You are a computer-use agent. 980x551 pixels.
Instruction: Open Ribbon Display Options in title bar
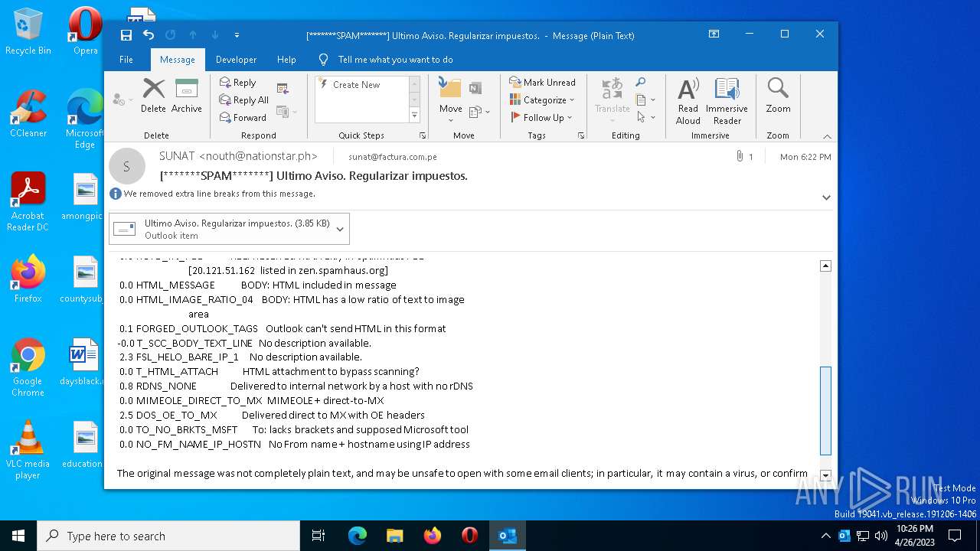(714, 34)
